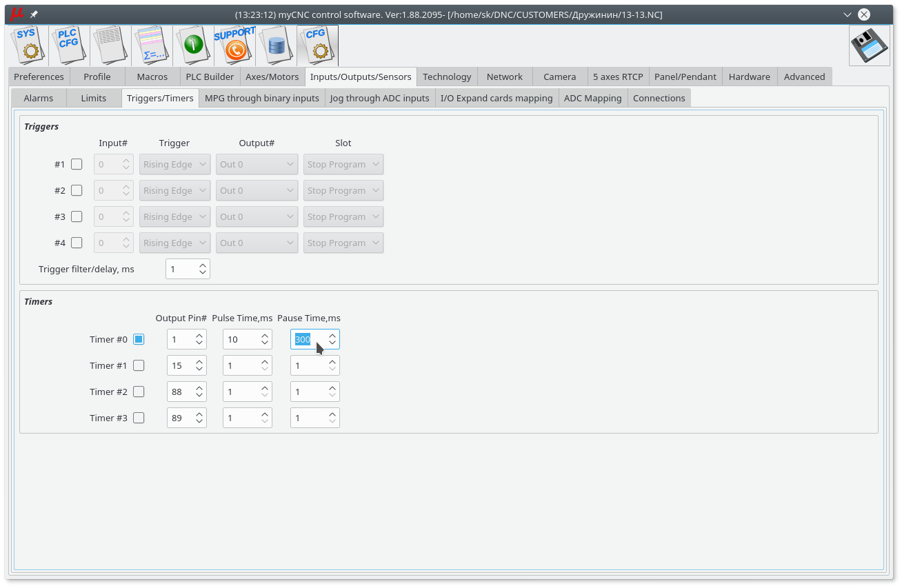Image resolution: width=902 pixels, height=588 pixels.
Task: Close the myCNC window
Action: click(864, 14)
